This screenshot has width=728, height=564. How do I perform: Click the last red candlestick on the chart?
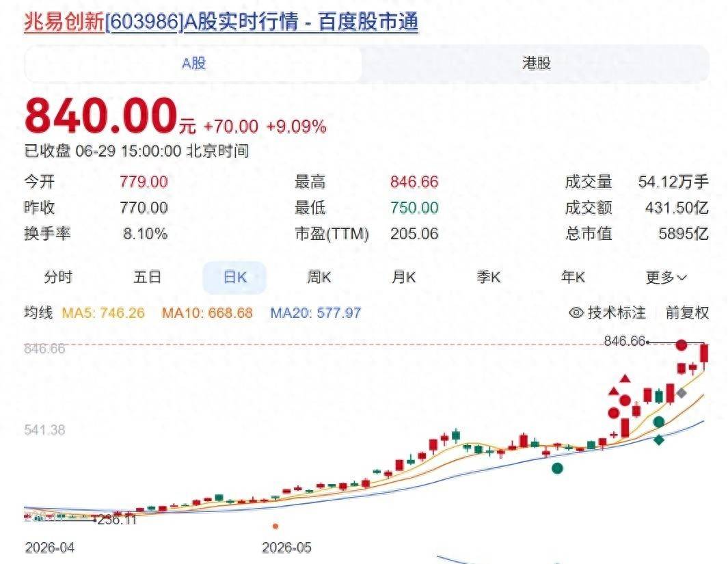pyautogui.click(x=704, y=355)
